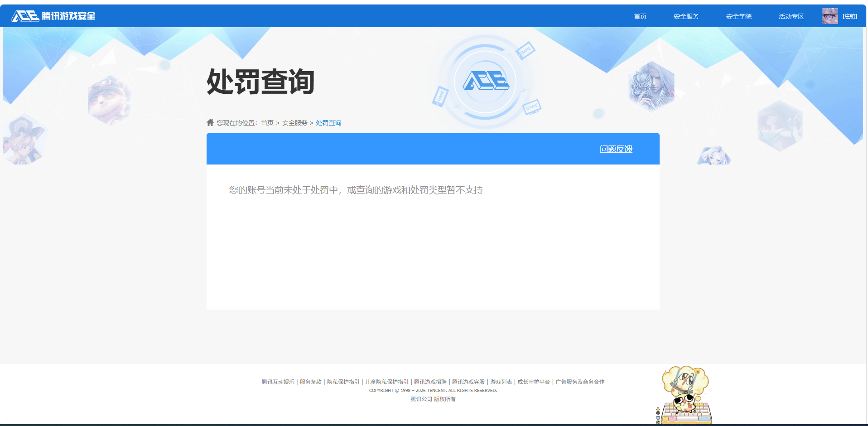Open 儿童隐私保护指引 footer link
This screenshot has height=426, width=868.
point(387,382)
